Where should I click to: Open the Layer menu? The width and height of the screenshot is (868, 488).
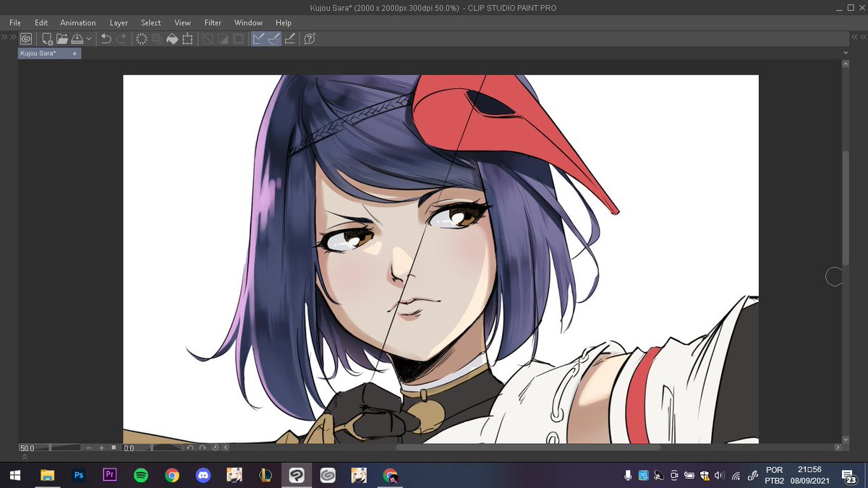click(x=119, y=23)
